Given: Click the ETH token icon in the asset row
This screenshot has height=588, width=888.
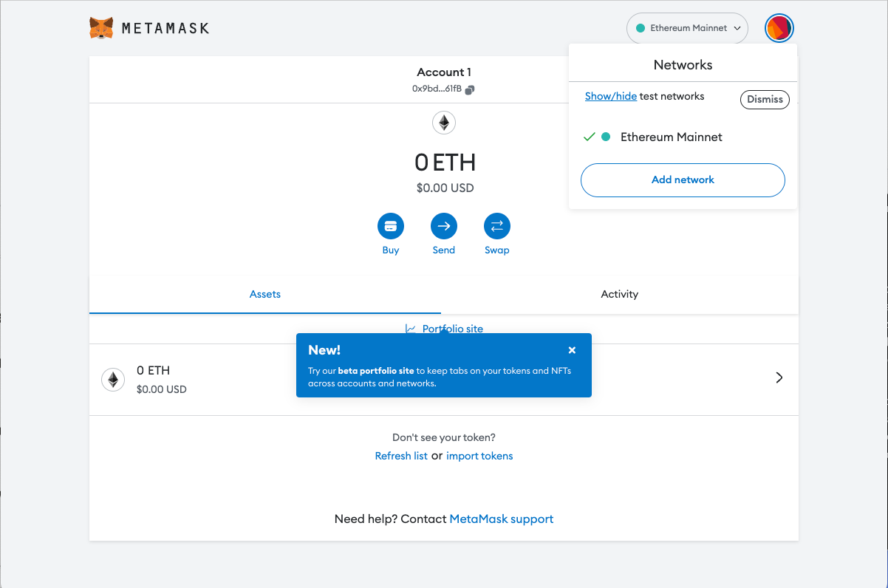Looking at the screenshot, I should coord(113,380).
